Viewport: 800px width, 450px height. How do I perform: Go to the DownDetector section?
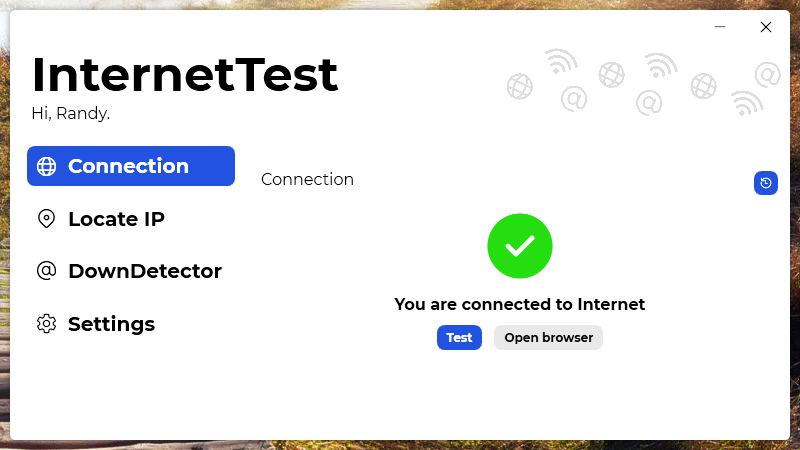(x=131, y=271)
